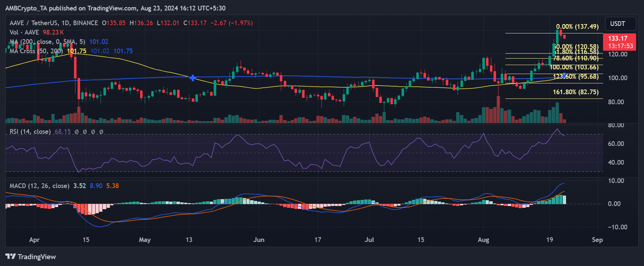Select the MA (200, close, 0, SMA, 5) legend
Viewport: 644px width, 266px height.
tap(47, 42)
